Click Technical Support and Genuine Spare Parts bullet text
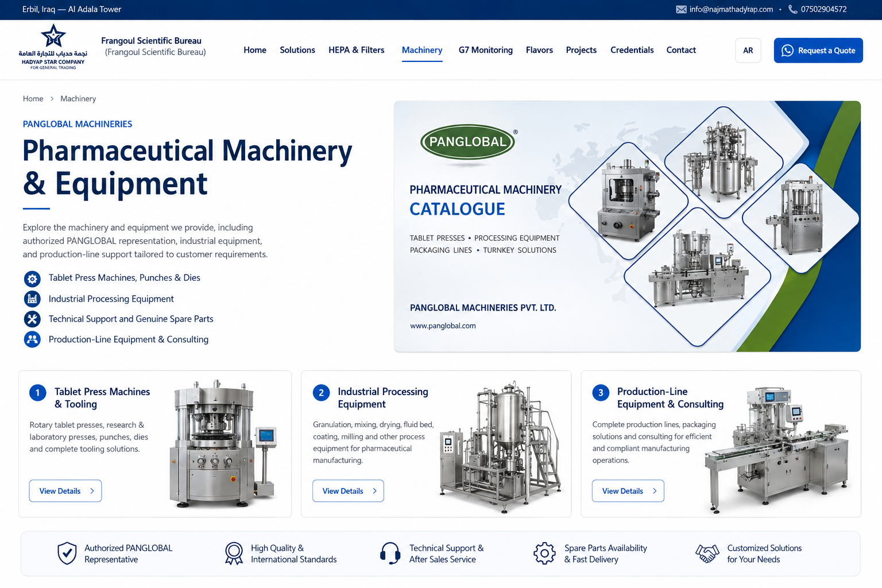The width and height of the screenshot is (882, 588). [131, 319]
